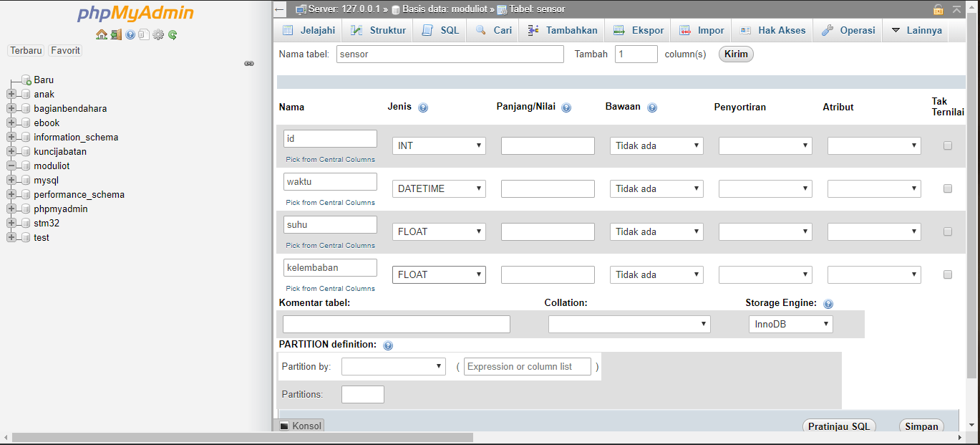Click the help icon next to Bawaan header
This screenshot has height=445, width=980.
652,107
